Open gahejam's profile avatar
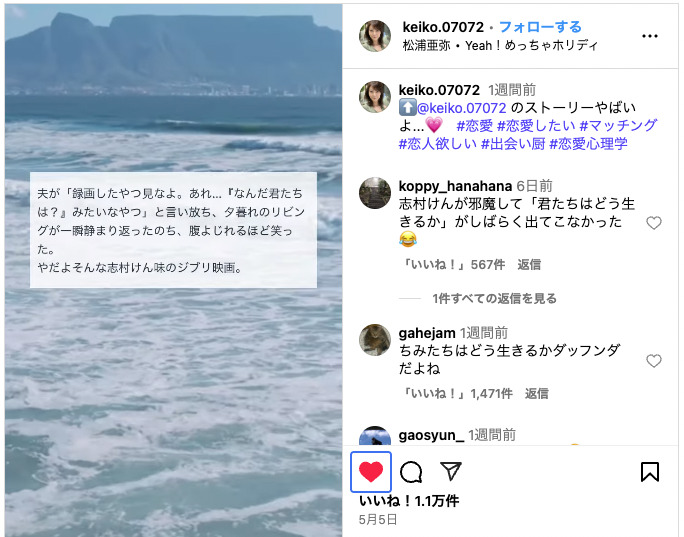684x537 pixels. (x=375, y=340)
